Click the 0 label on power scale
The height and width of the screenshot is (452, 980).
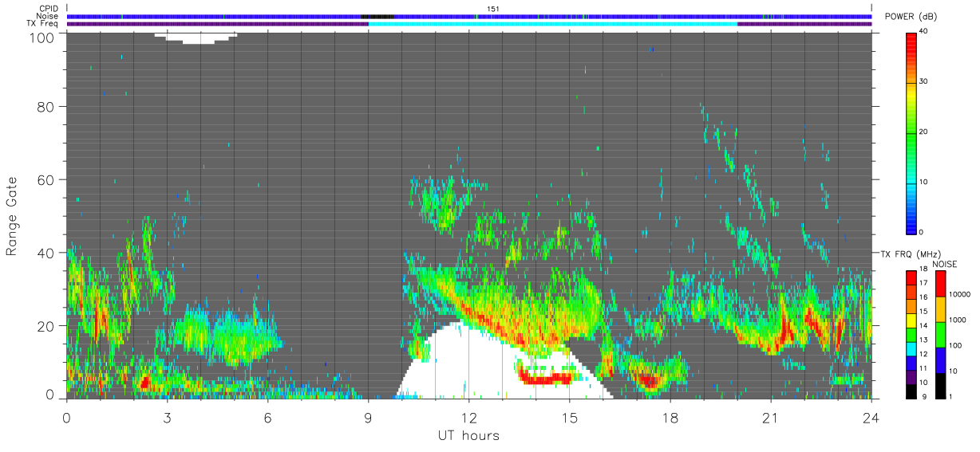click(923, 232)
